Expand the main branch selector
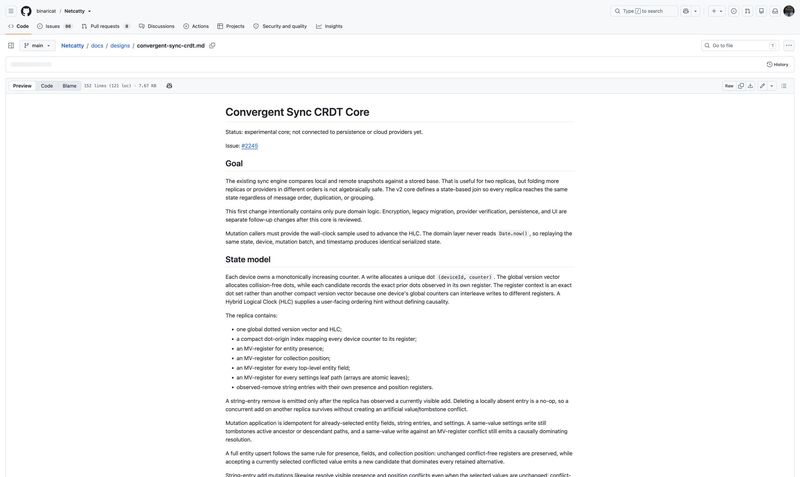The width and height of the screenshot is (800, 477). point(37,45)
